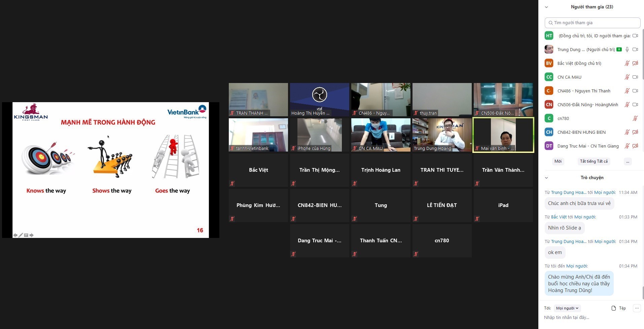Toggle the muted mic icon for cn780
Screen dimensions: 644x329
[x=635, y=118]
